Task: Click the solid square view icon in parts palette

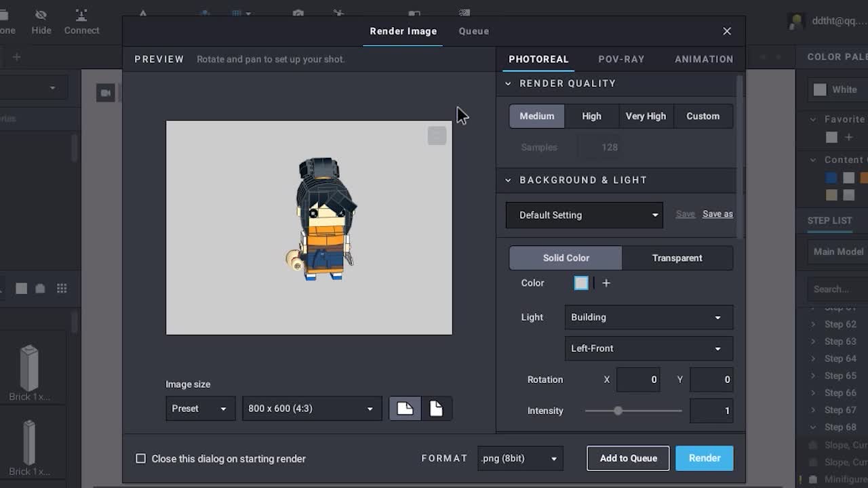Action: (22, 289)
